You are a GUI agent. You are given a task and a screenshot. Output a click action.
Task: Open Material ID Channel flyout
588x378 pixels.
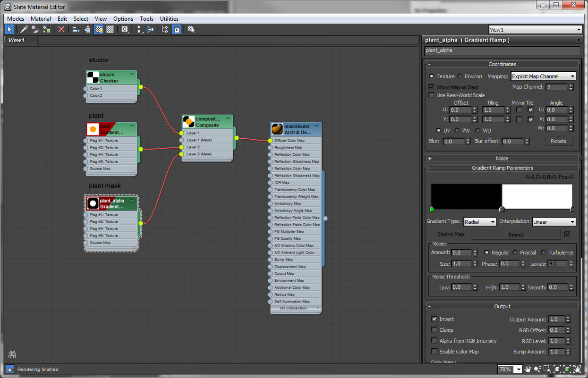(125, 29)
